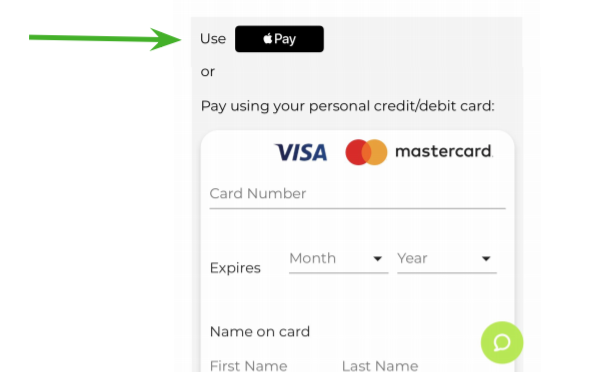Image resolution: width=589 pixels, height=372 pixels.
Task: Open the Year expiry dropdown
Action: click(x=447, y=259)
